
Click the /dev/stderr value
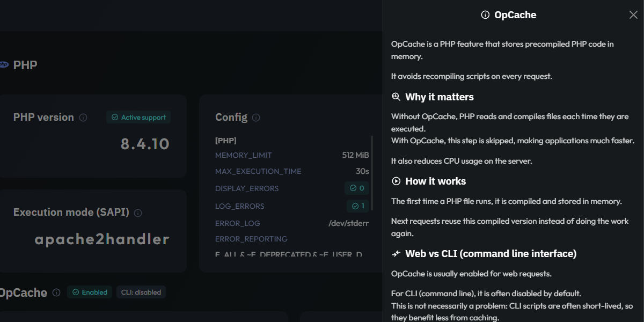coord(349,223)
